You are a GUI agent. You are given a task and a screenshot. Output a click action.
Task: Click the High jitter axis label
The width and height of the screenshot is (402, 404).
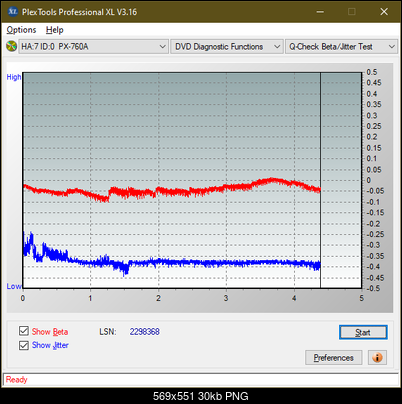(14, 77)
